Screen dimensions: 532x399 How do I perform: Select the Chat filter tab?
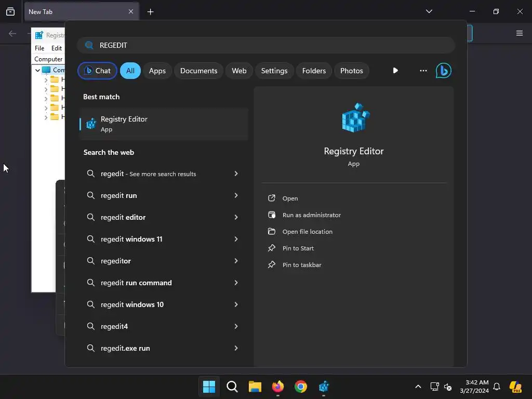pos(97,71)
